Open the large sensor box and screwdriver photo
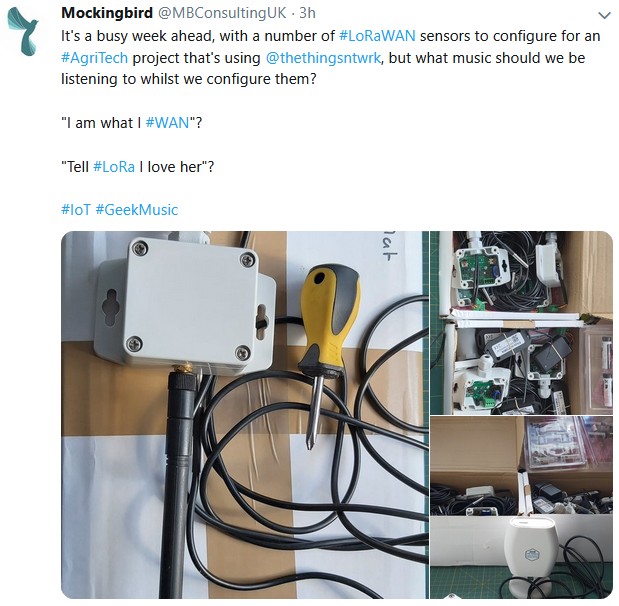The width and height of the screenshot is (619, 606). point(245,415)
